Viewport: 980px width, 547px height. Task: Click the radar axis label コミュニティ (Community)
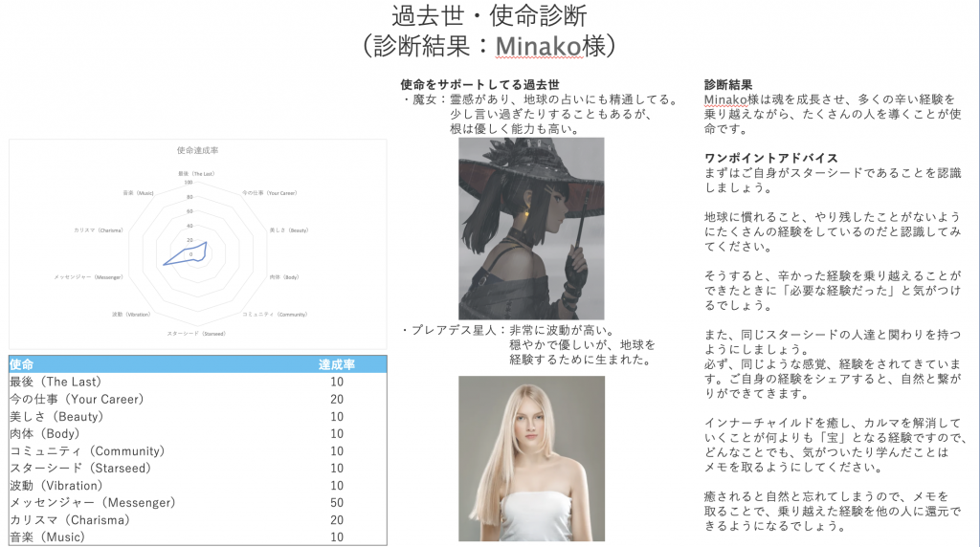pos(275,314)
